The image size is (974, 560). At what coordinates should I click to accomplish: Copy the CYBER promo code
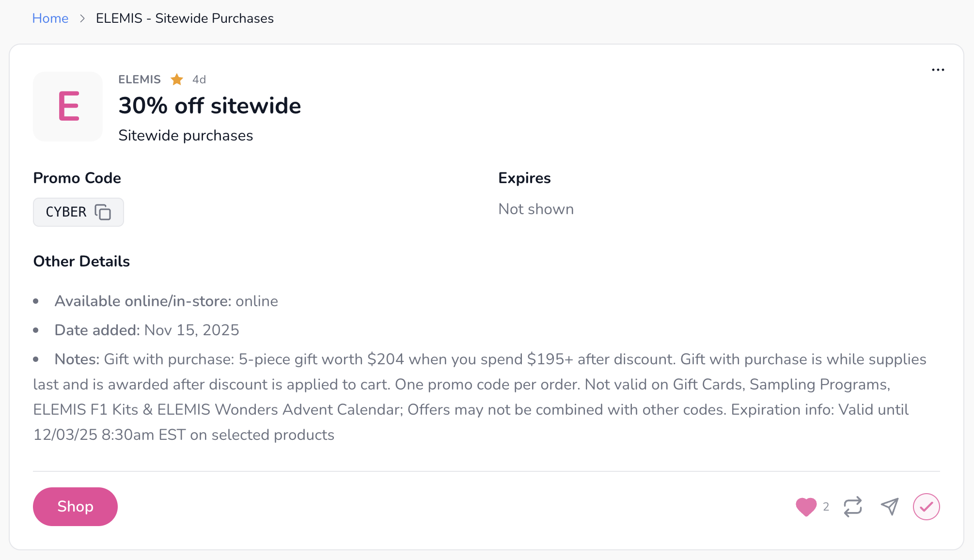click(103, 212)
